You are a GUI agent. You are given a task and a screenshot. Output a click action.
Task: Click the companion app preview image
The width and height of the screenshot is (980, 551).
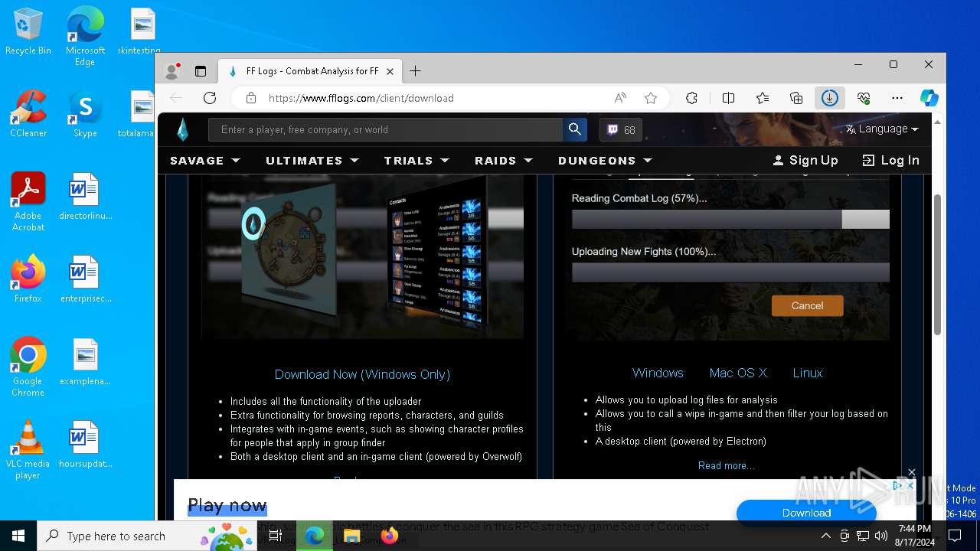point(362,256)
